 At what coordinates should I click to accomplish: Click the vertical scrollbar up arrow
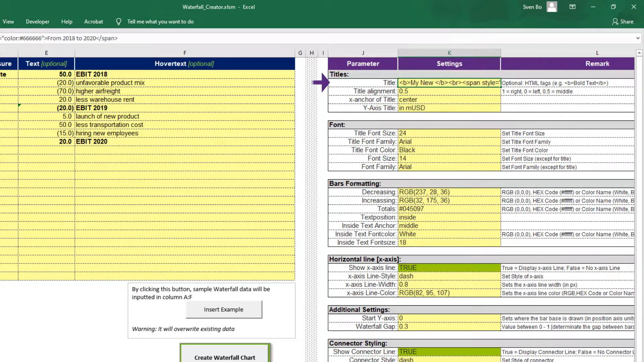point(640,53)
